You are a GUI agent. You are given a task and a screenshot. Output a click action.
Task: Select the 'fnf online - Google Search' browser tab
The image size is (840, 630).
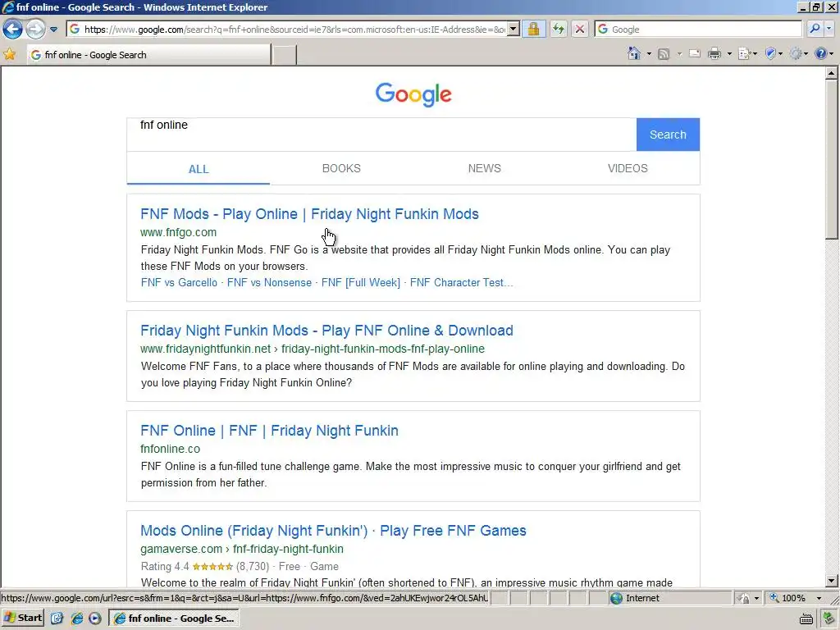149,55
